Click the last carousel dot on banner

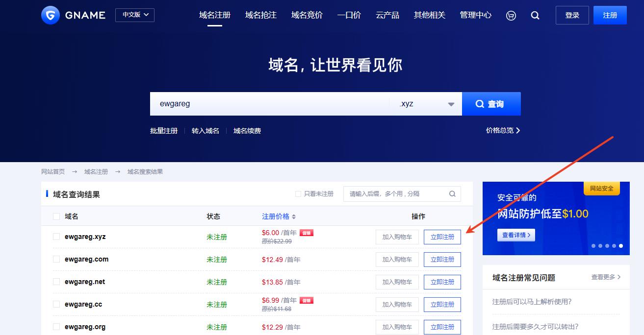point(620,246)
